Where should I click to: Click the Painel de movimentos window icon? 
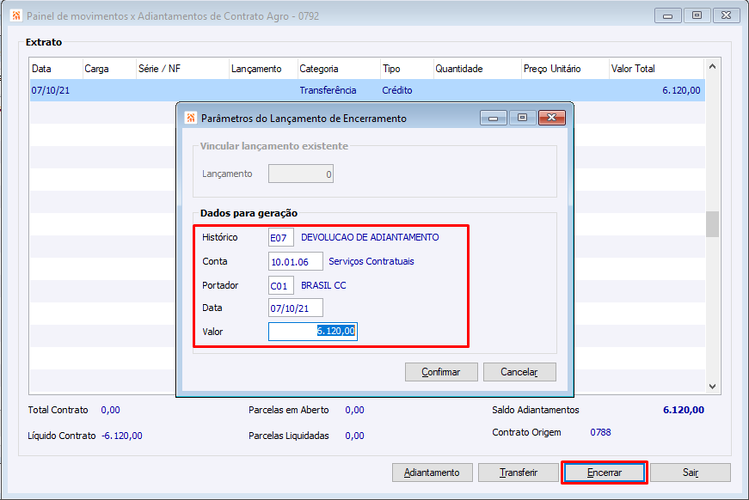coord(16,16)
